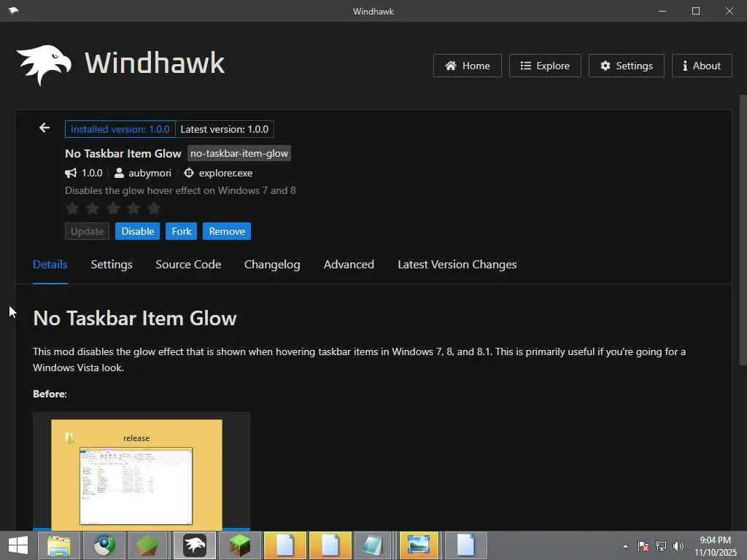This screenshot has width=747, height=560.
Task: Click author name aubymori
Action: [x=150, y=174]
